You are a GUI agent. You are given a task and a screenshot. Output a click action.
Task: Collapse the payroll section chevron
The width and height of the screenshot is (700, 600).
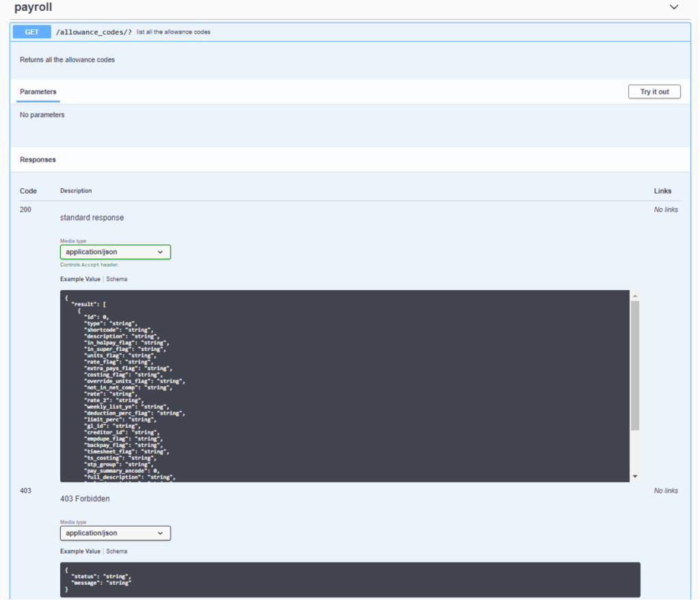pyautogui.click(x=673, y=7)
